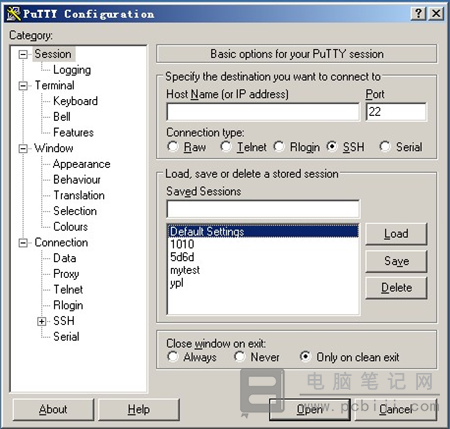The height and width of the screenshot is (429, 450).
Task: Click the question mark help icon in the title bar
Action: click(x=419, y=14)
